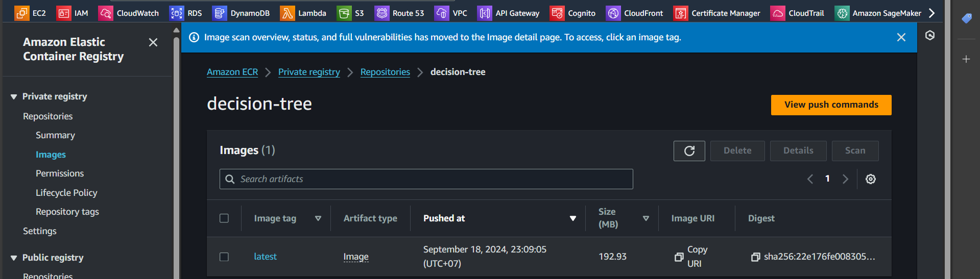The image size is (980, 279).
Task: Go to previous page of images
Action: coord(810,179)
